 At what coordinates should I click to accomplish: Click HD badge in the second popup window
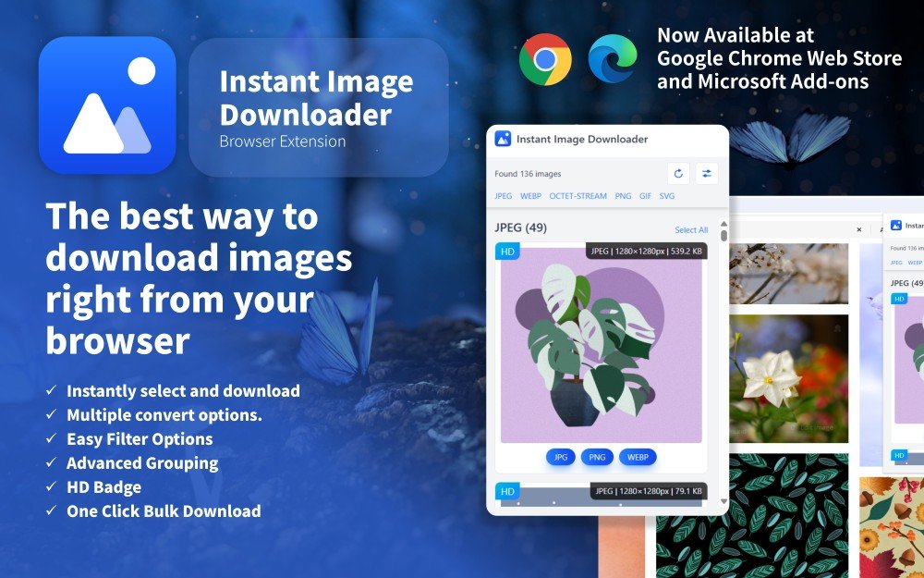click(899, 299)
